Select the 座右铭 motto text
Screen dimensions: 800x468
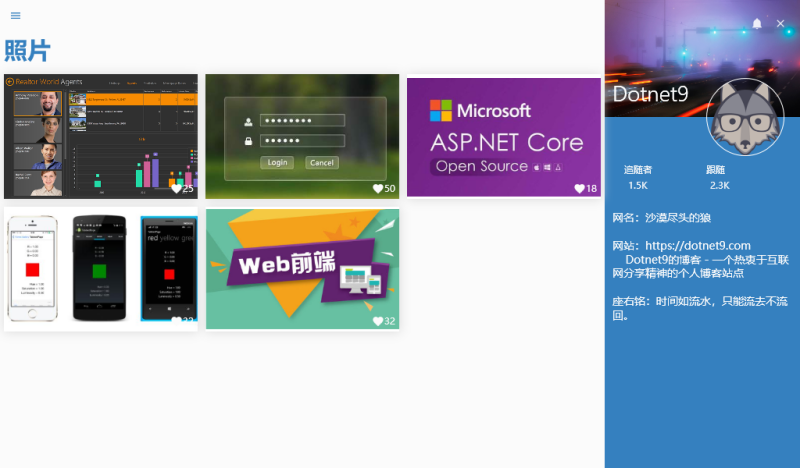tap(700, 308)
